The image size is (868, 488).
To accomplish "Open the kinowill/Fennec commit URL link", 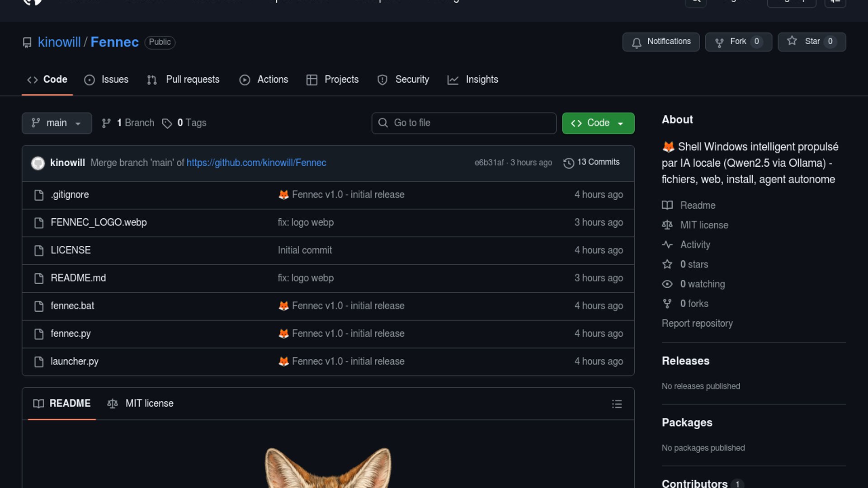I will tap(256, 163).
